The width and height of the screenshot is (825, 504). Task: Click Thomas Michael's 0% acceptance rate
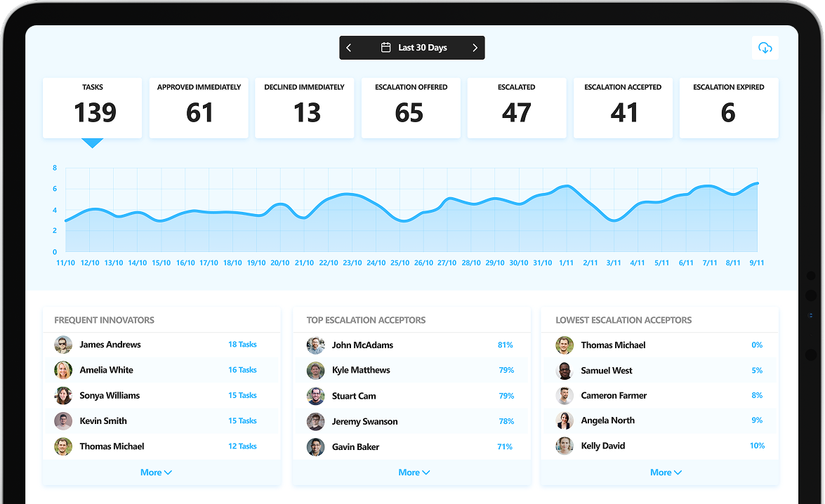(757, 345)
